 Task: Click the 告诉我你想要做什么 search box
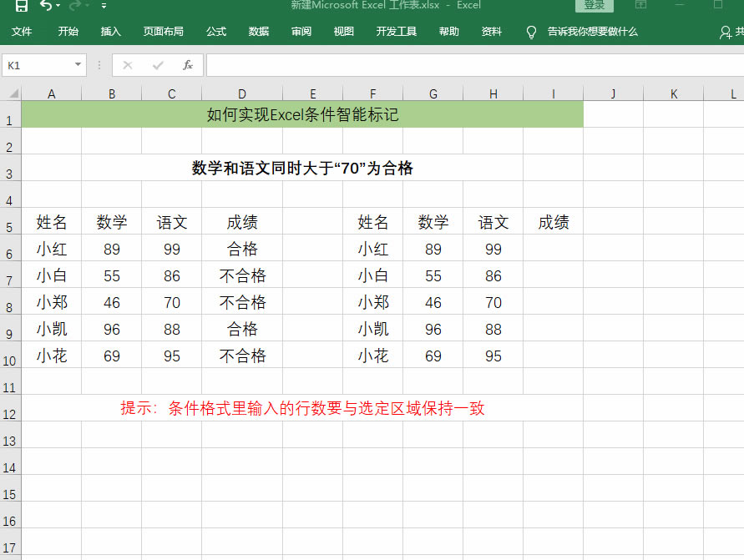pos(592,32)
